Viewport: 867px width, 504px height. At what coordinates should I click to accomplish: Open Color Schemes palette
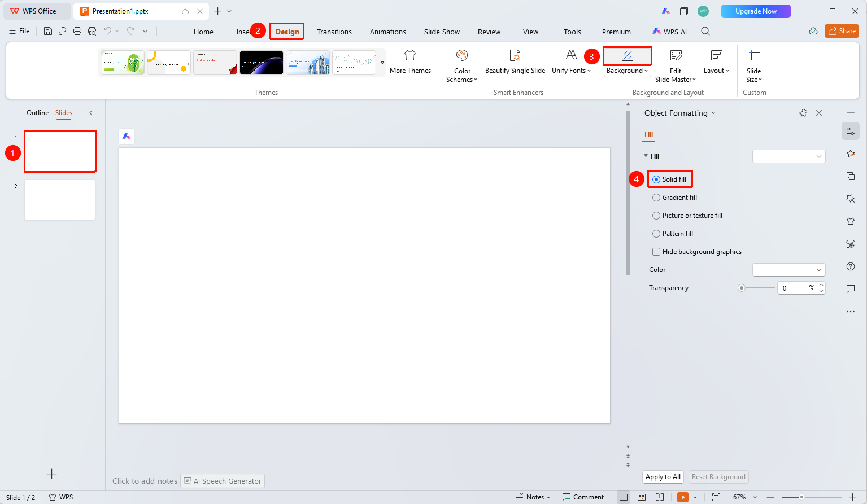(x=462, y=66)
